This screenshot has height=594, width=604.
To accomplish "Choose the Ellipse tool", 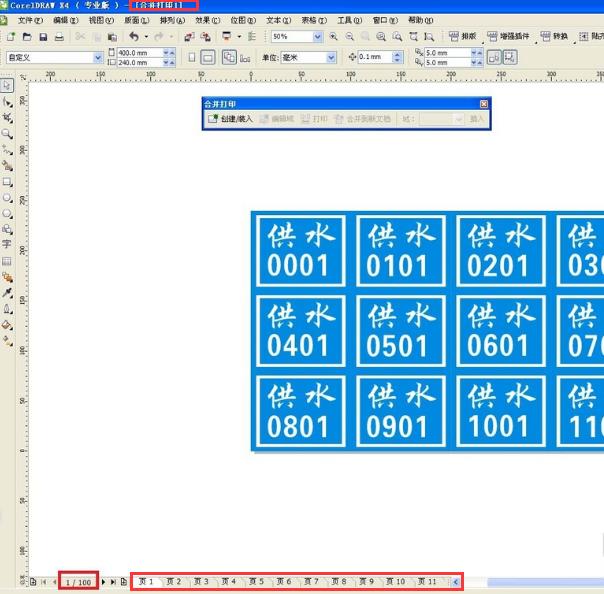I will click(7, 198).
